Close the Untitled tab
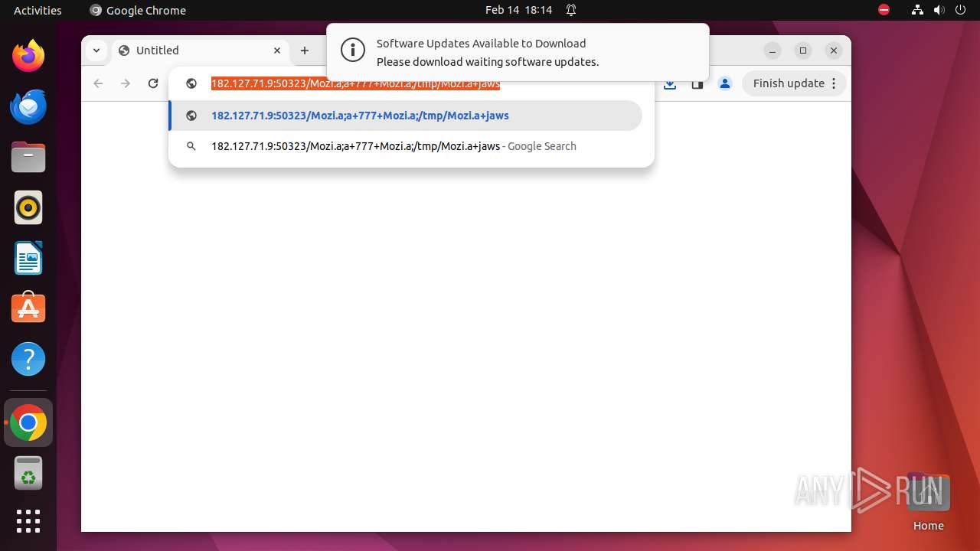Screen dimensions: 980x551 (x=277, y=51)
